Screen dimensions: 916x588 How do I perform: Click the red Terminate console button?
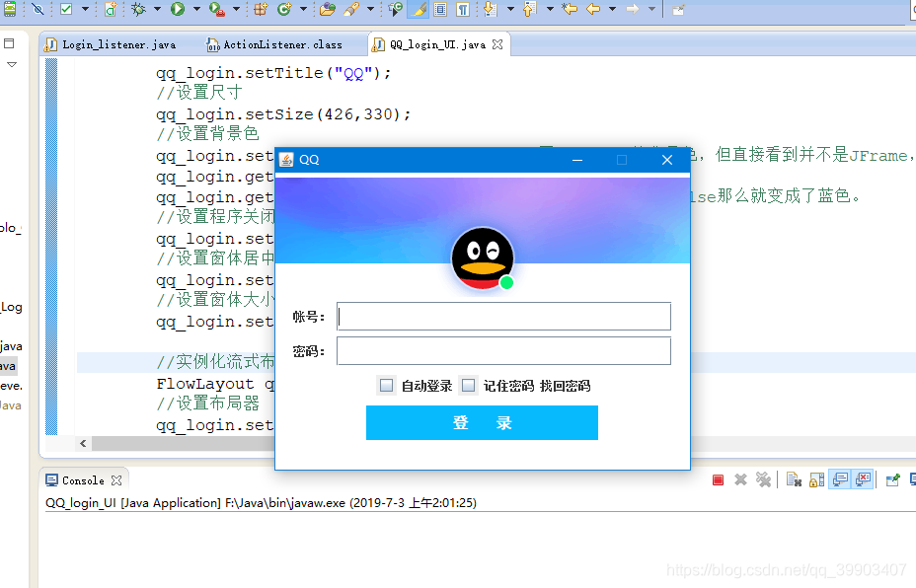pos(718,480)
